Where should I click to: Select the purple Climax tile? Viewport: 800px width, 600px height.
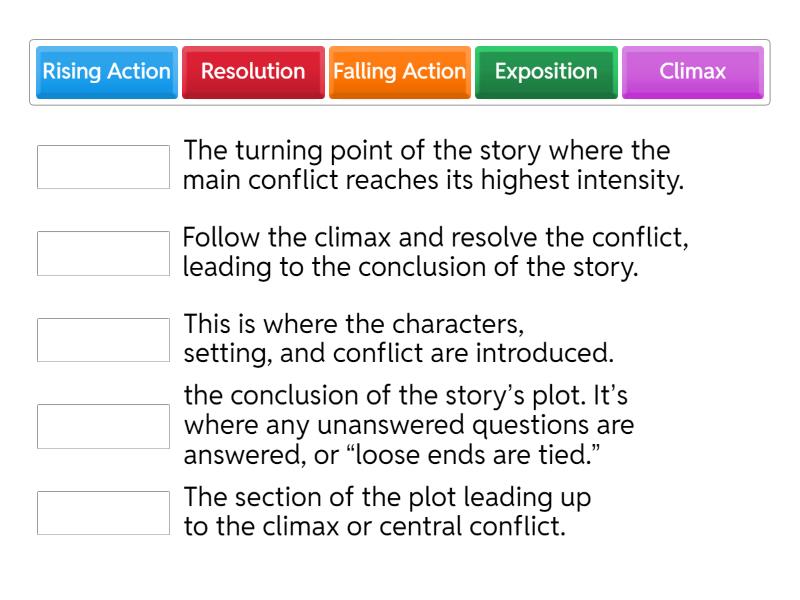click(x=692, y=72)
